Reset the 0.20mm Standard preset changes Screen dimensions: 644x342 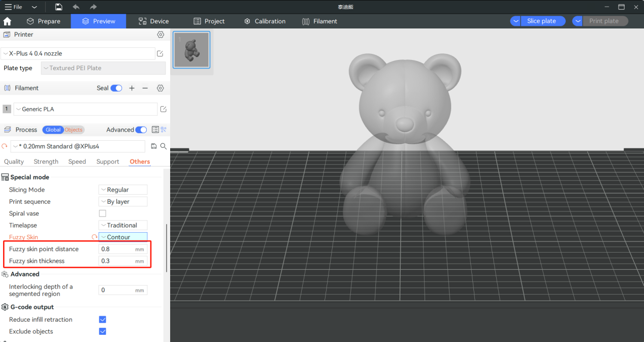(5, 146)
